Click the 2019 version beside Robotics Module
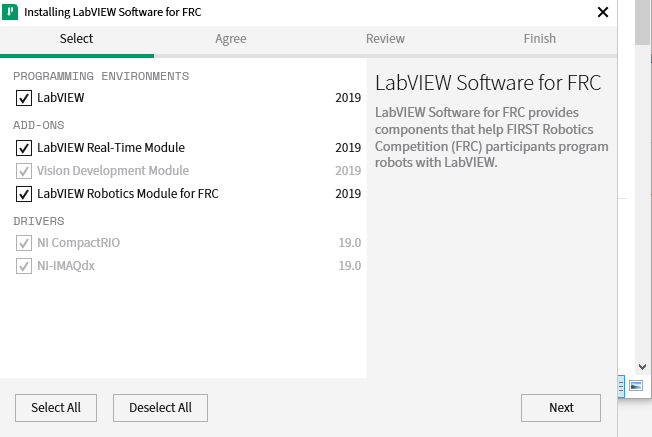This screenshot has height=437, width=652. pyautogui.click(x=348, y=194)
